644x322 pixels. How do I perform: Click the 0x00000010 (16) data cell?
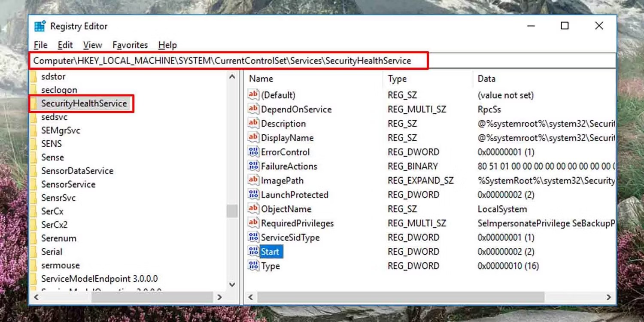click(x=508, y=266)
